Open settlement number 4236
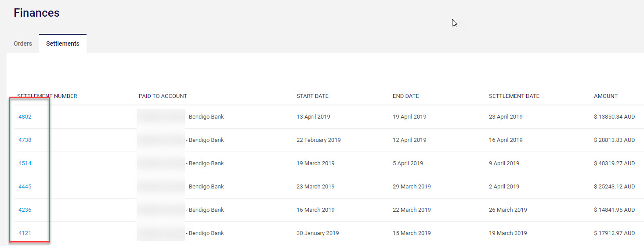Image resolution: width=644 pixels, height=246 pixels. pos(25,210)
